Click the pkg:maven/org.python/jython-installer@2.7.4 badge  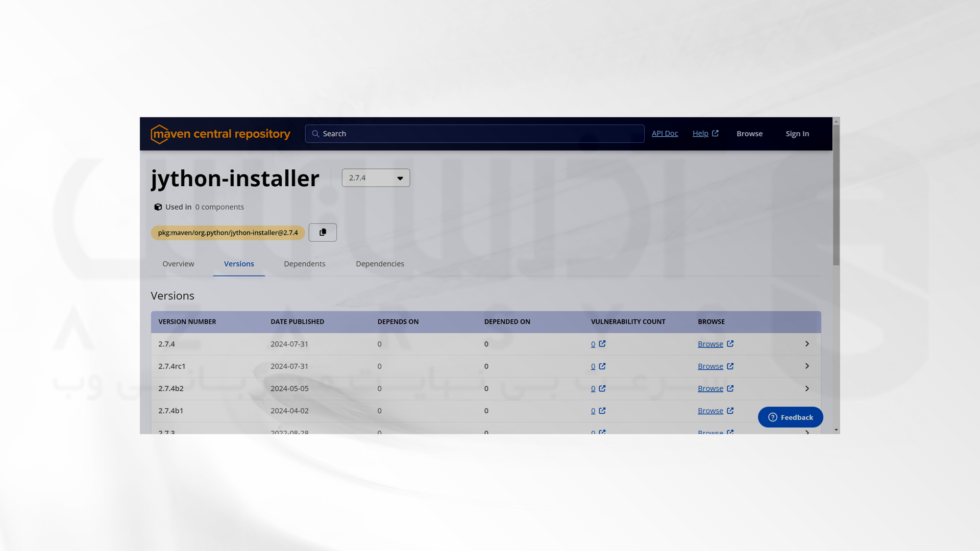click(228, 233)
